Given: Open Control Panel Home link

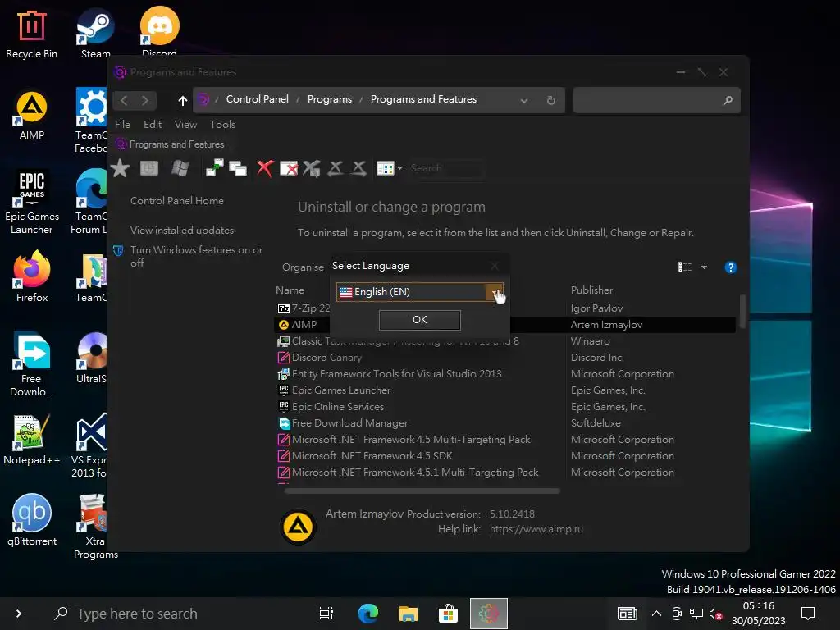Looking at the screenshot, I should (177, 201).
